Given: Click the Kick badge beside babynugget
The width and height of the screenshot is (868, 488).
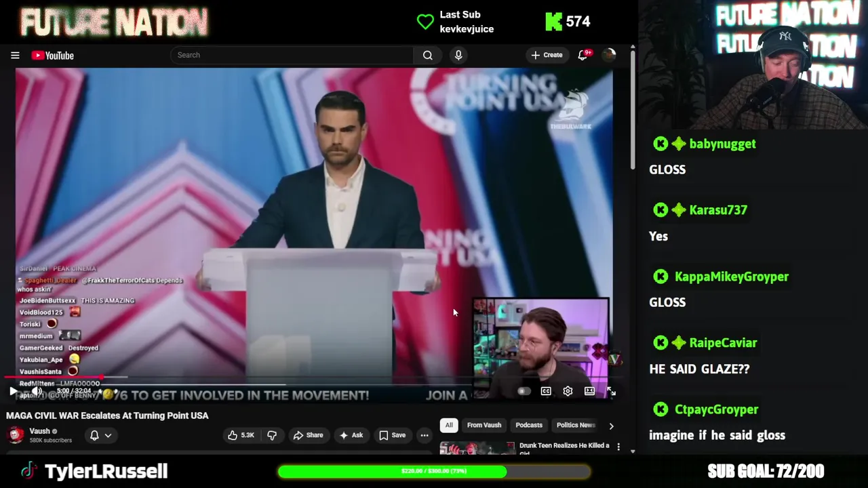Looking at the screenshot, I should (660, 144).
